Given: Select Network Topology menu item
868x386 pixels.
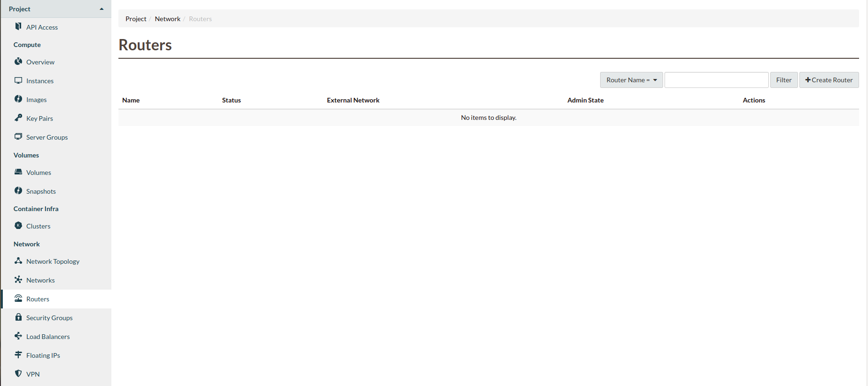Looking at the screenshot, I should pyautogui.click(x=53, y=261).
